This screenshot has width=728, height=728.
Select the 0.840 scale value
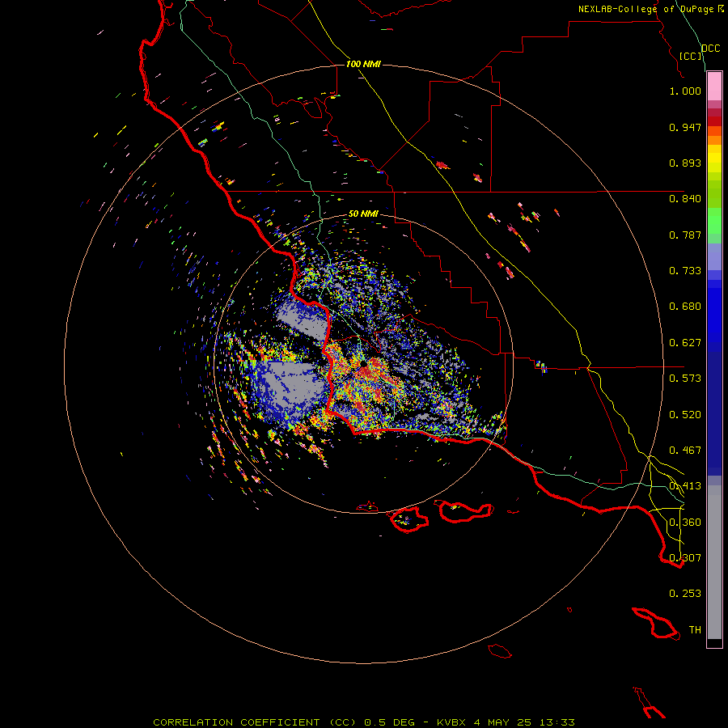pyautogui.click(x=685, y=199)
